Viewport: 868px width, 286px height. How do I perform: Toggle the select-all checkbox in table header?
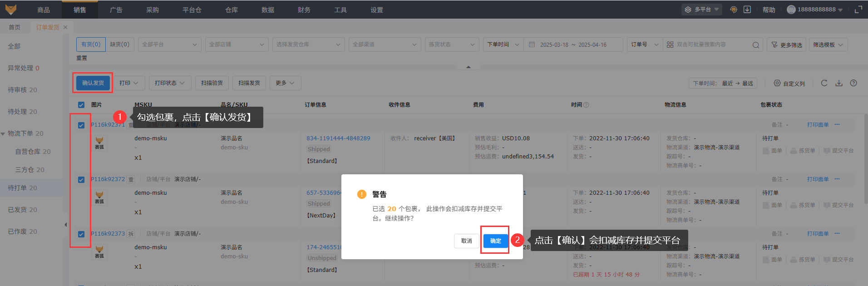pyautogui.click(x=81, y=105)
